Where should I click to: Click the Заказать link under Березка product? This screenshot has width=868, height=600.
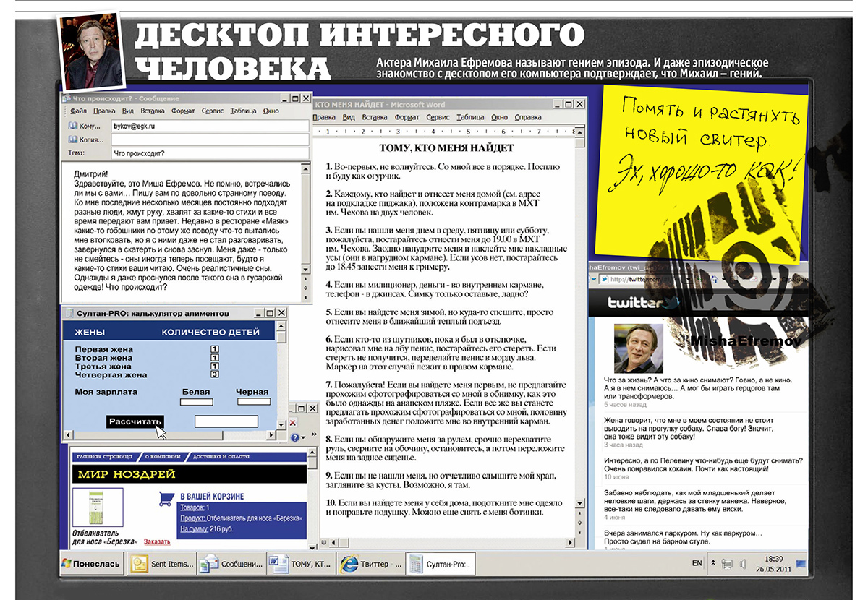coord(156,541)
